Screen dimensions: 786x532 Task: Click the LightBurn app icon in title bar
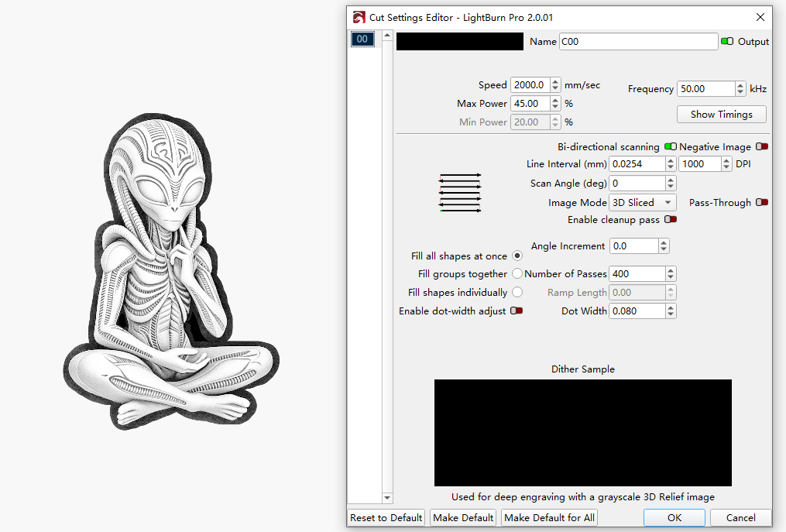(359, 18)
